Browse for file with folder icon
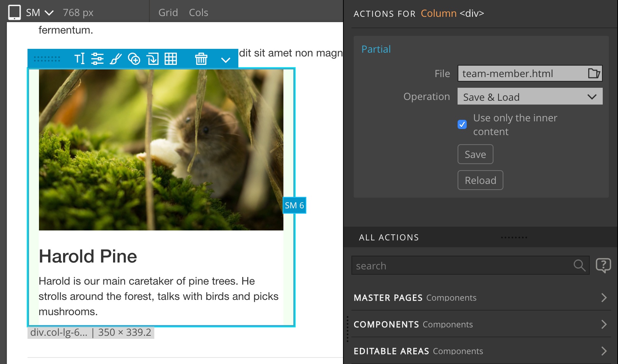Image resolution: width=618 pixels, height=364 pixels. (594, 73)
